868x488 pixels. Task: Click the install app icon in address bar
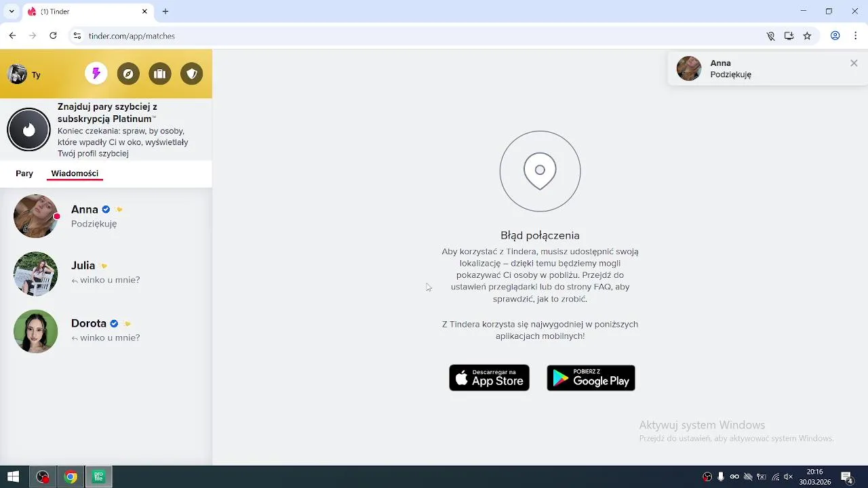(789, 36)
